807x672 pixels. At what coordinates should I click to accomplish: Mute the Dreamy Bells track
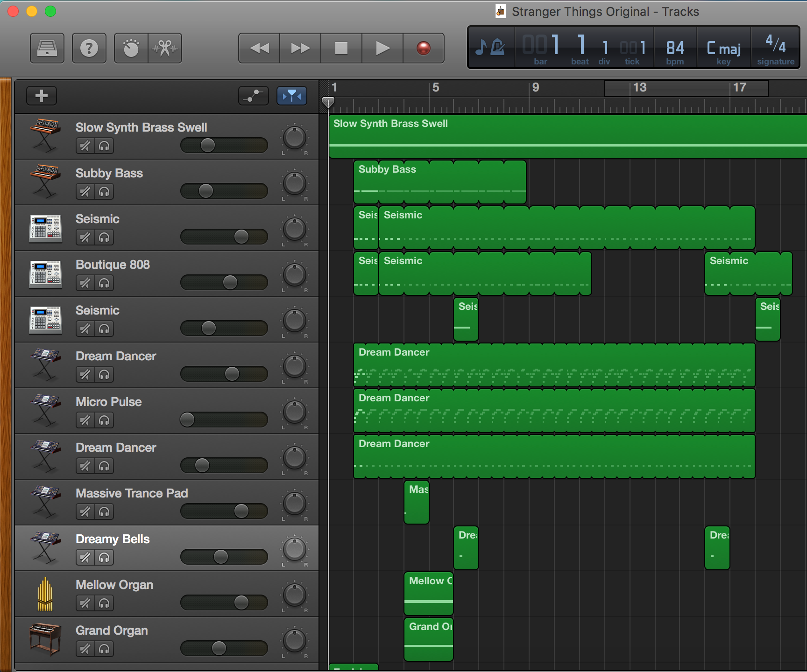85,558
